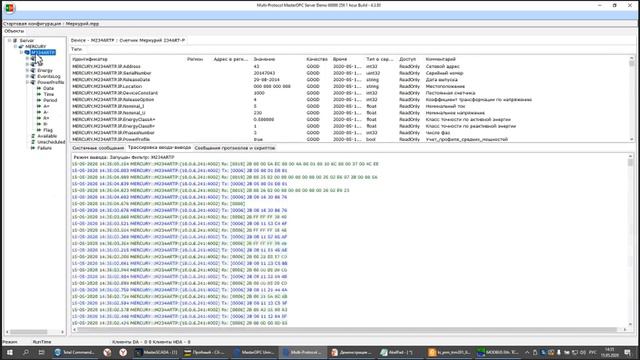The image size is (640, 360).
Task: Select the Time tag in tree
Action: (49, 94)
